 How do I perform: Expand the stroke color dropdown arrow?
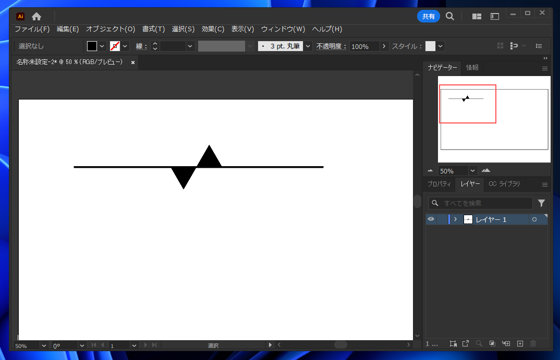pyautogui.click(x=125, y=46)
